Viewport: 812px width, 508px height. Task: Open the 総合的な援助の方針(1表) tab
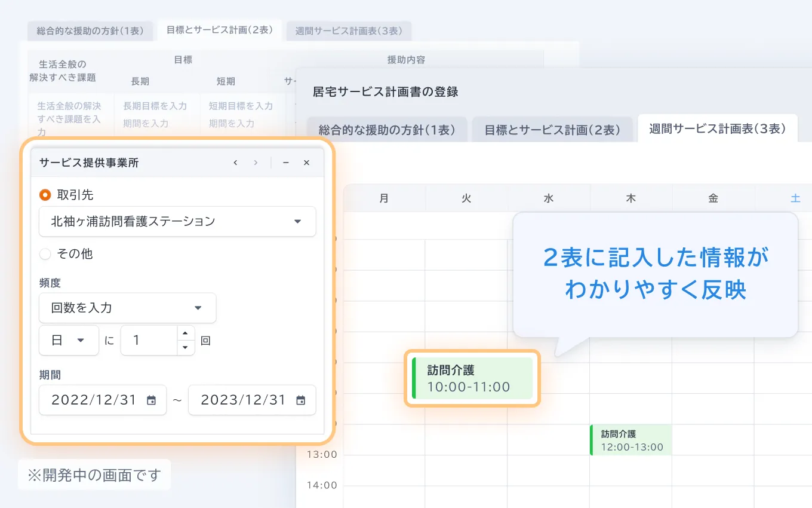point(388,128)
